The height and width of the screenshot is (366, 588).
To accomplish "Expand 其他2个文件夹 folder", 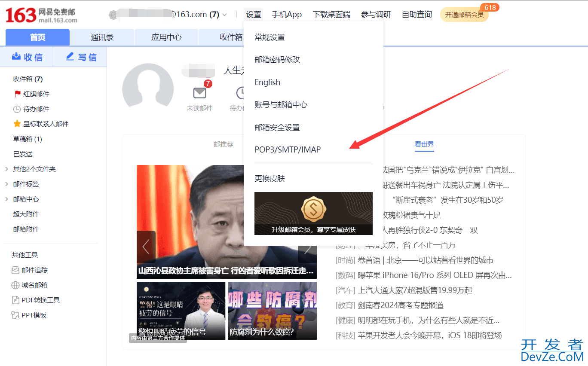I will pos(7,169).
